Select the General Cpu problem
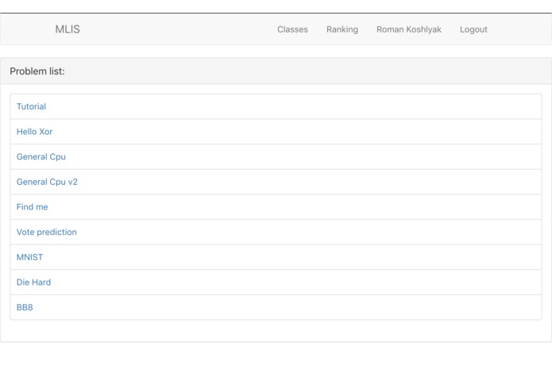This screenshot has height=392, width=552. coord(41,157)
